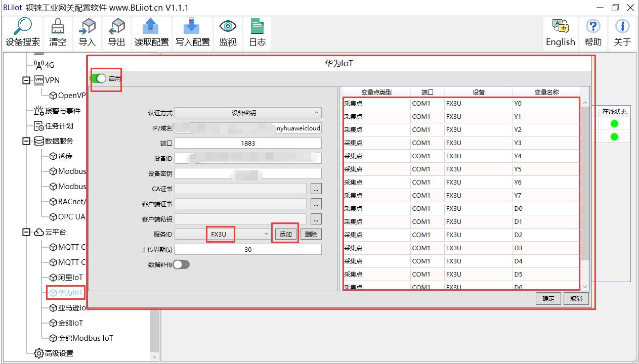Click the 高级设置 gear icon
The image size is (639, 364).
tap(39, 353)
